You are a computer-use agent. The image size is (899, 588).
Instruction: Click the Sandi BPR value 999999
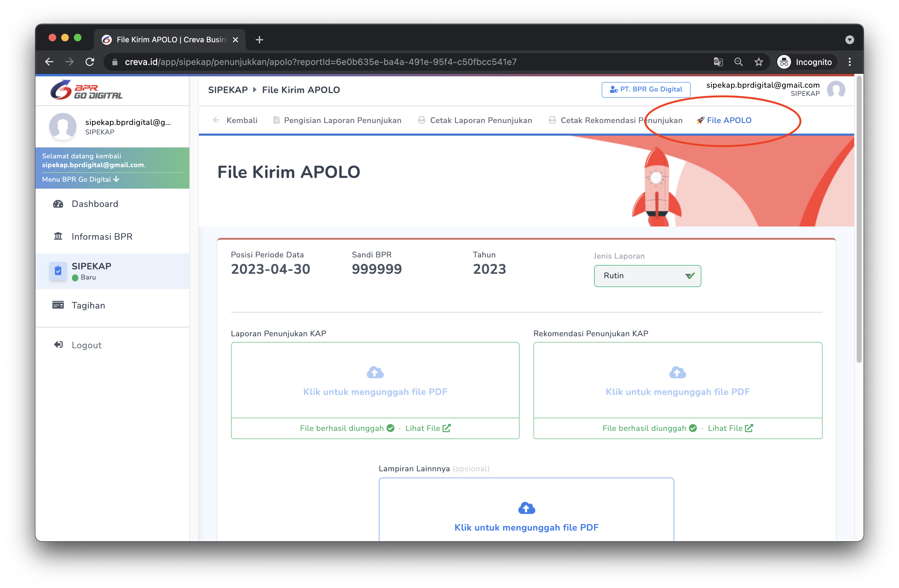coord(377,269)
